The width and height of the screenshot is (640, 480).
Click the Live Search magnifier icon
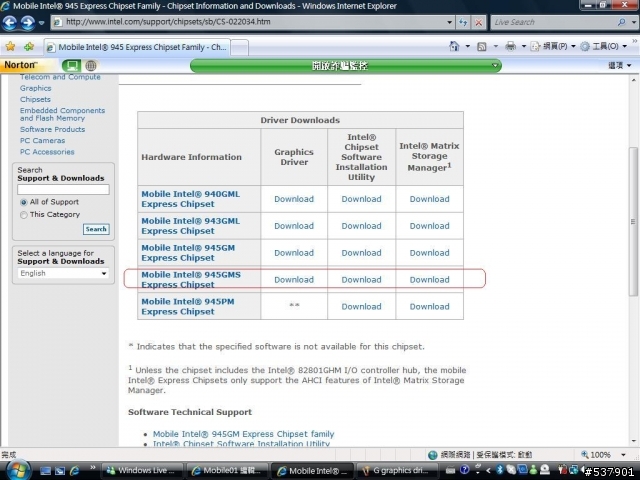[622, 22]
